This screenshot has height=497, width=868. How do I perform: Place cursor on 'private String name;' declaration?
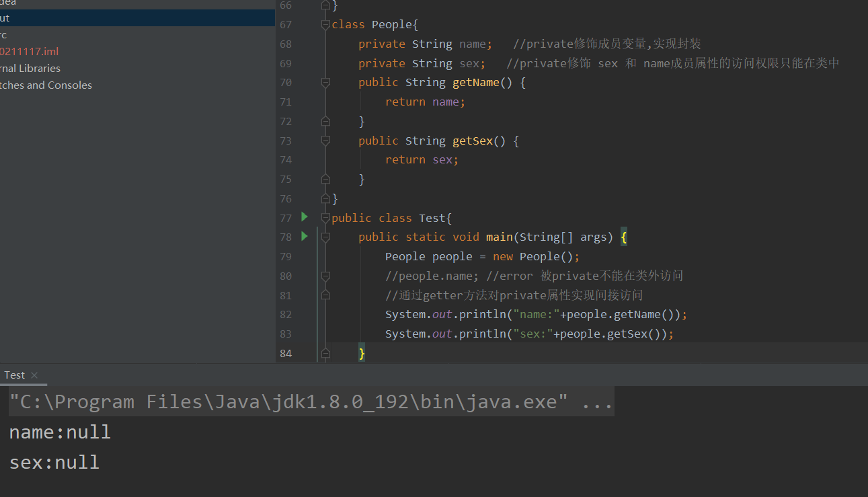coord(425,44)
